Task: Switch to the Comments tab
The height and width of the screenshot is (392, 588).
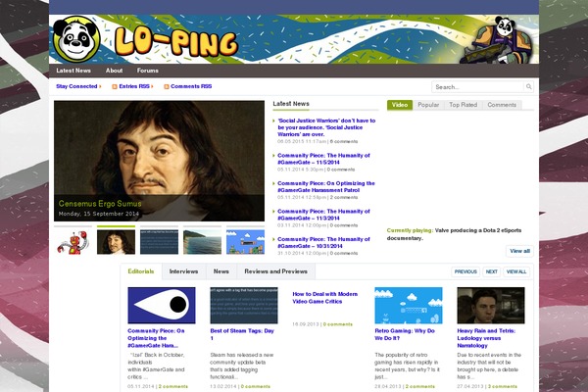Action: point(502,105)
